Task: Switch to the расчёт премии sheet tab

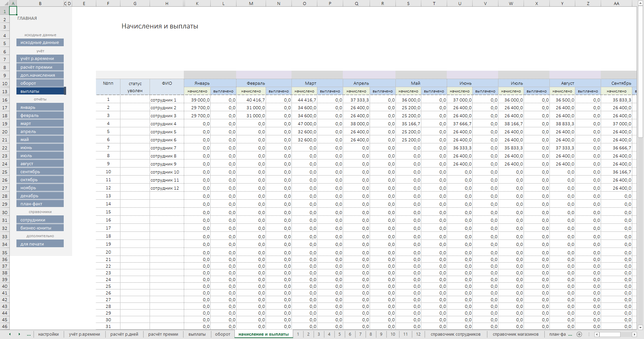Action: coord(163,334)
